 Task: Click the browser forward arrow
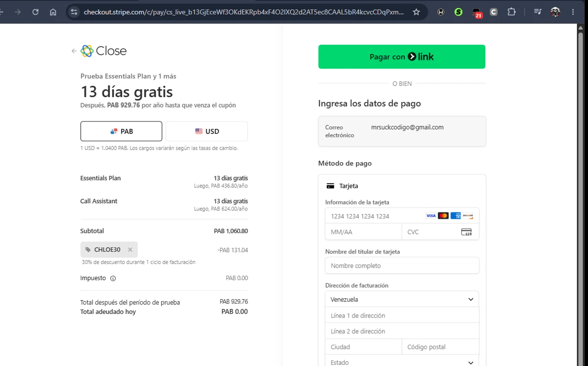[18, 12]
